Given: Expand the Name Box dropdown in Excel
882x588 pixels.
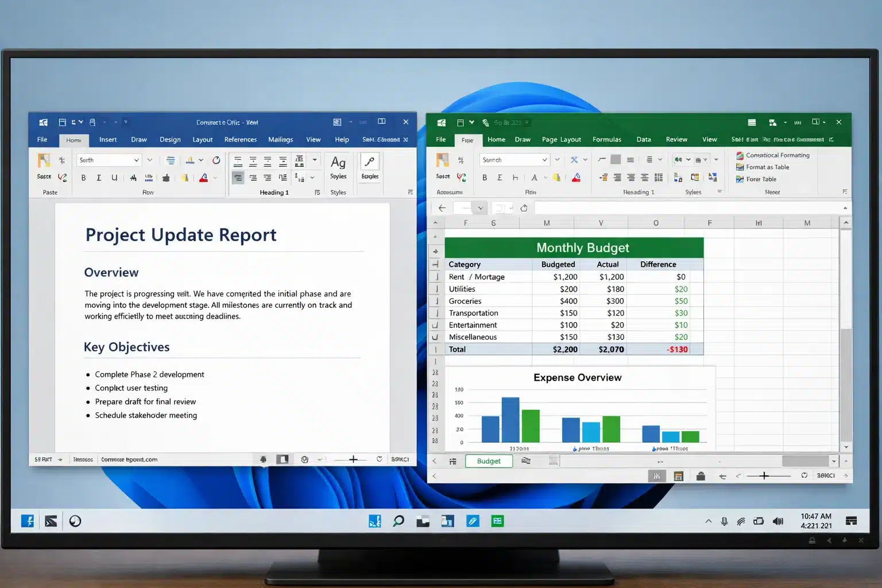Looking at the screenshot, I should click(x=481, y=207).
